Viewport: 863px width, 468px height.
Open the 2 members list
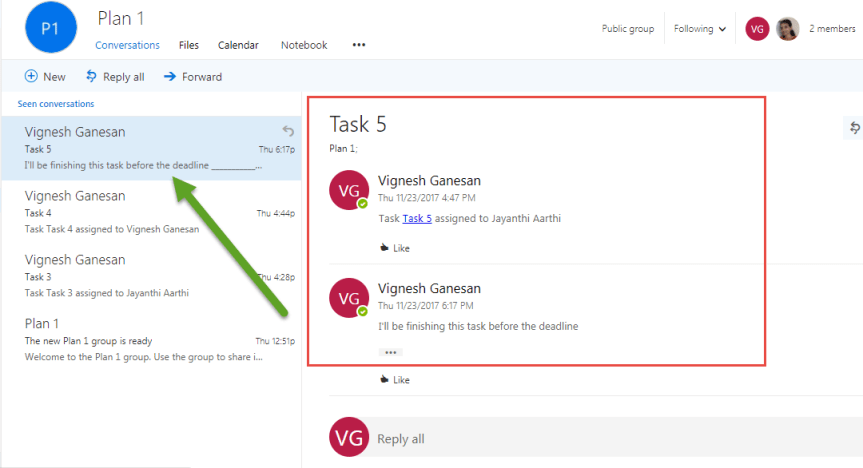point(832,29)
